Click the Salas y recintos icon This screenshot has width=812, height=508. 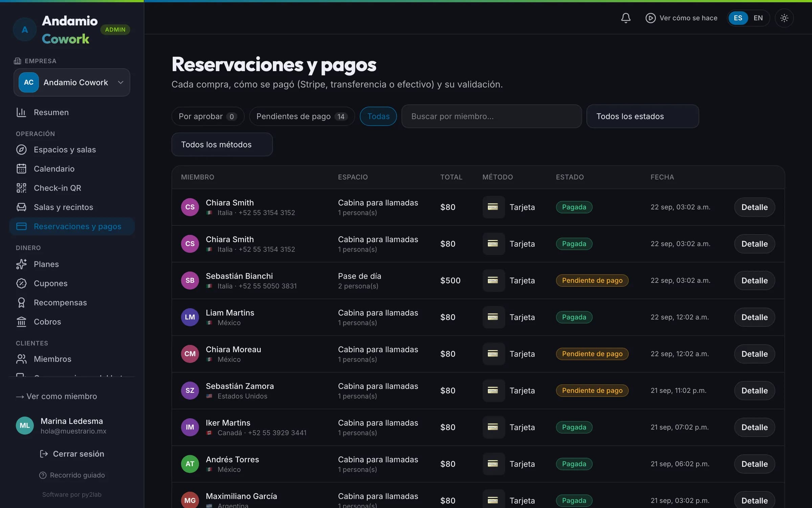pos(21,207)
